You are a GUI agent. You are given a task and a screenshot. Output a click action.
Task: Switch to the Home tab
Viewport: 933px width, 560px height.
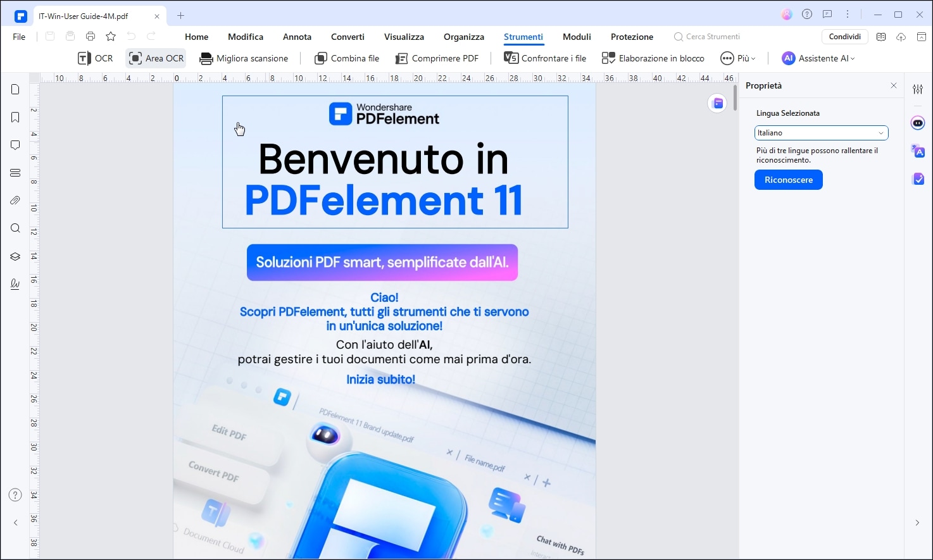click(x=196, y=37)
